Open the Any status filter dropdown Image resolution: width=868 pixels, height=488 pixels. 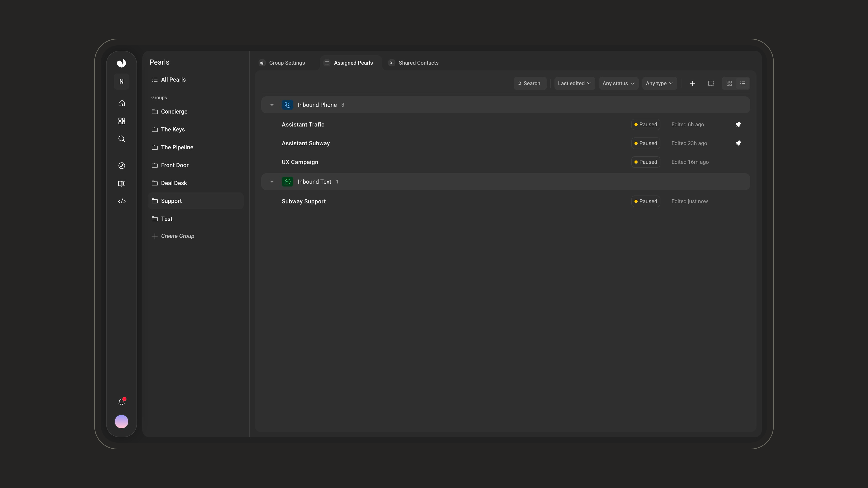(618, 84)
